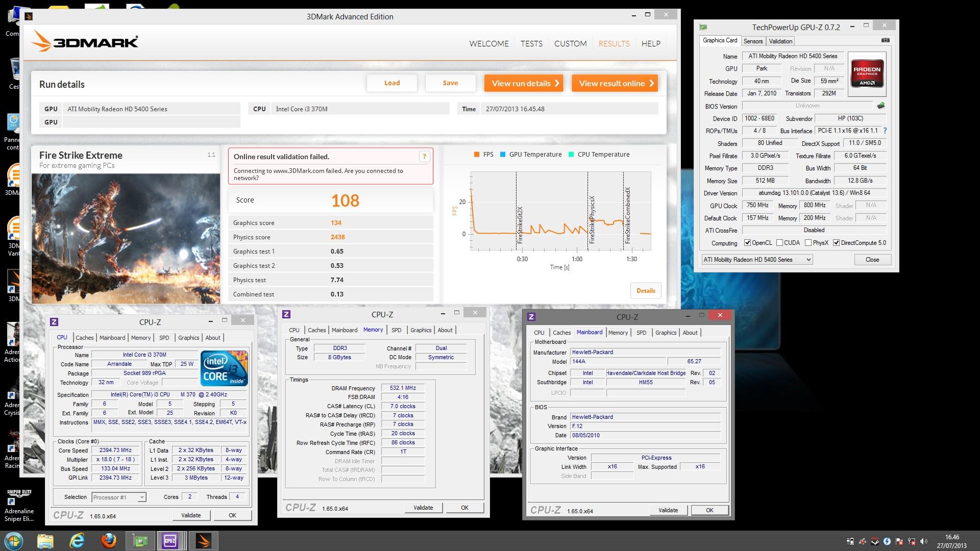This screenshot has width=980, height=551.
Task: Switch to 3DMark taskbar icon
Action: click(x=204, y=541)
